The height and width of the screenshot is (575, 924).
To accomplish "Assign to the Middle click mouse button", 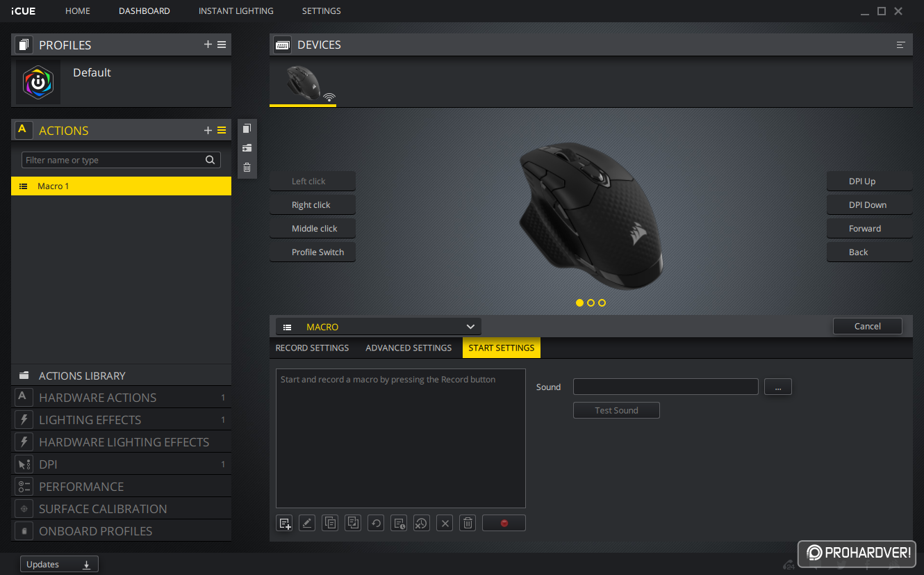I will pyautogui.click(x=313, y=229).
